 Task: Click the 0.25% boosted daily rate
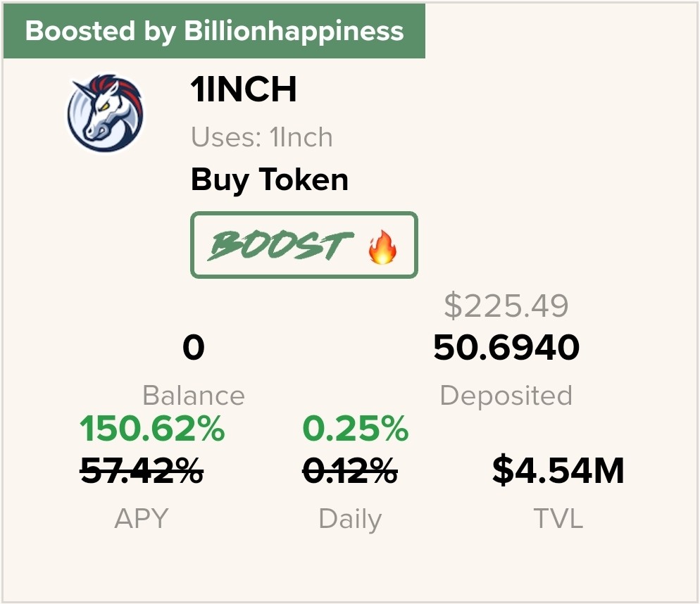coord(356,428)
